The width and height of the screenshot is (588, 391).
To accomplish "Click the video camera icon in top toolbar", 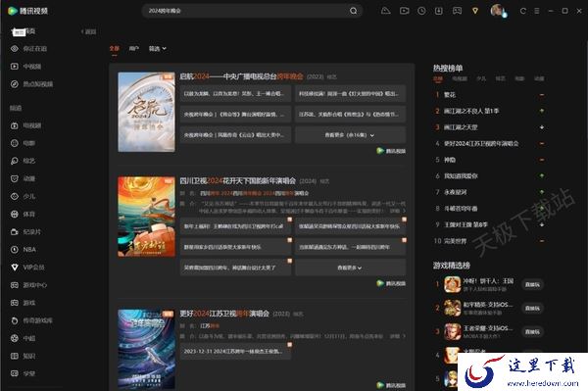I will tap(404, 11).
